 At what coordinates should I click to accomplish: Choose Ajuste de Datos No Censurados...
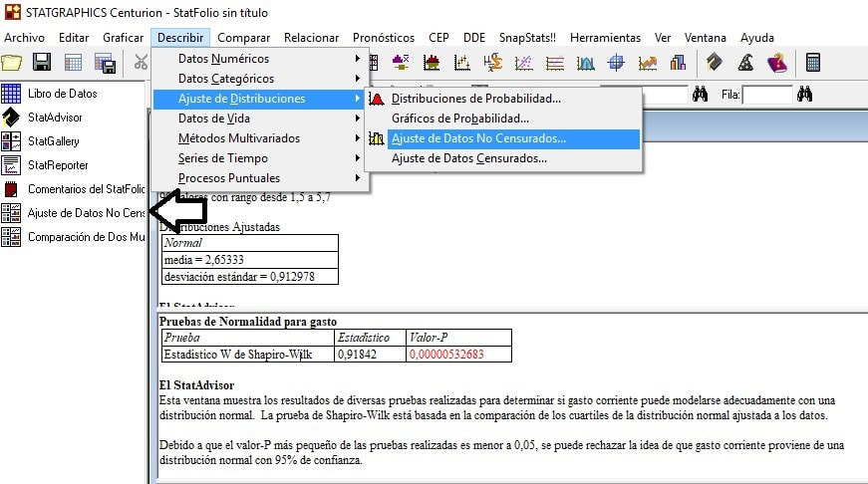pyautogui.click(x=503, y=138)
